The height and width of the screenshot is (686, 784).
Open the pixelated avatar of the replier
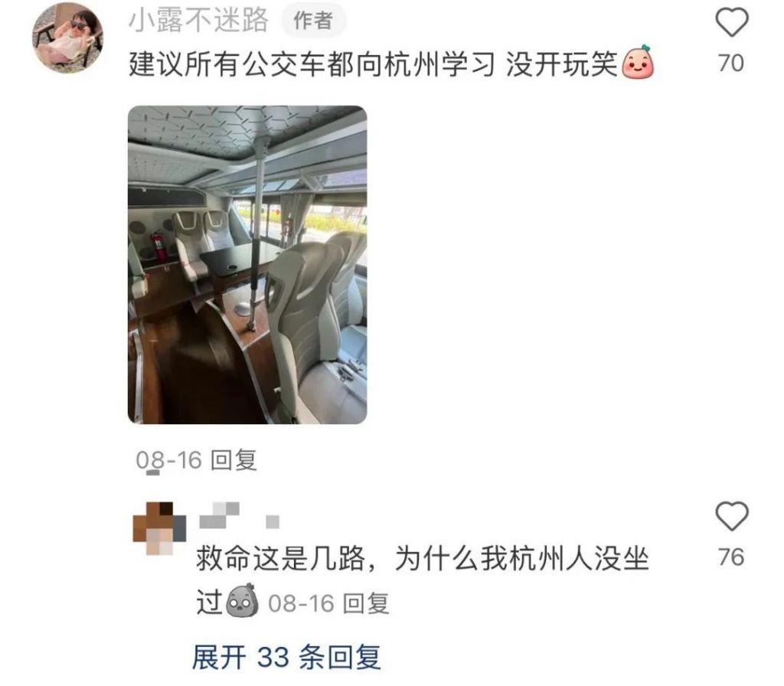pos(159,528)
